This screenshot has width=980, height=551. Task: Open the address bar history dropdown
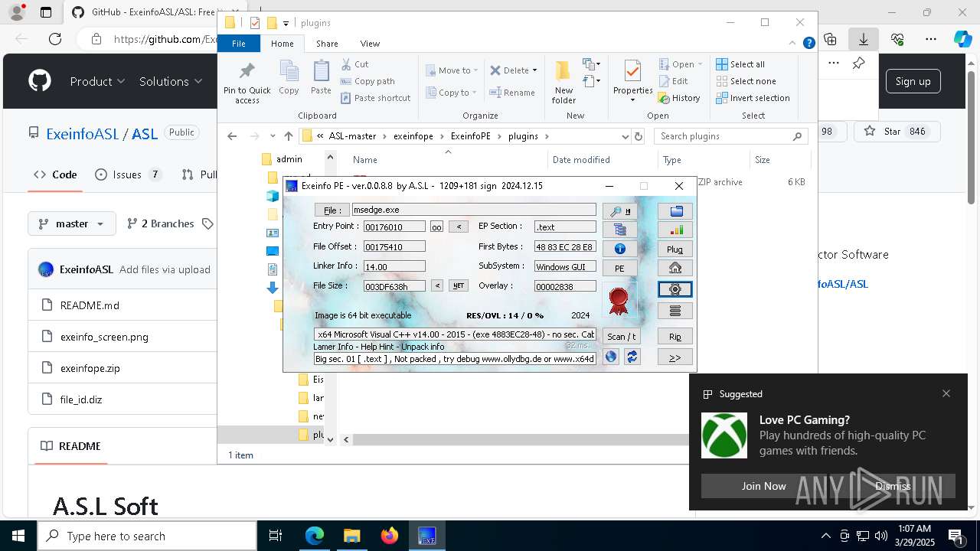click(x=626, y=136)
